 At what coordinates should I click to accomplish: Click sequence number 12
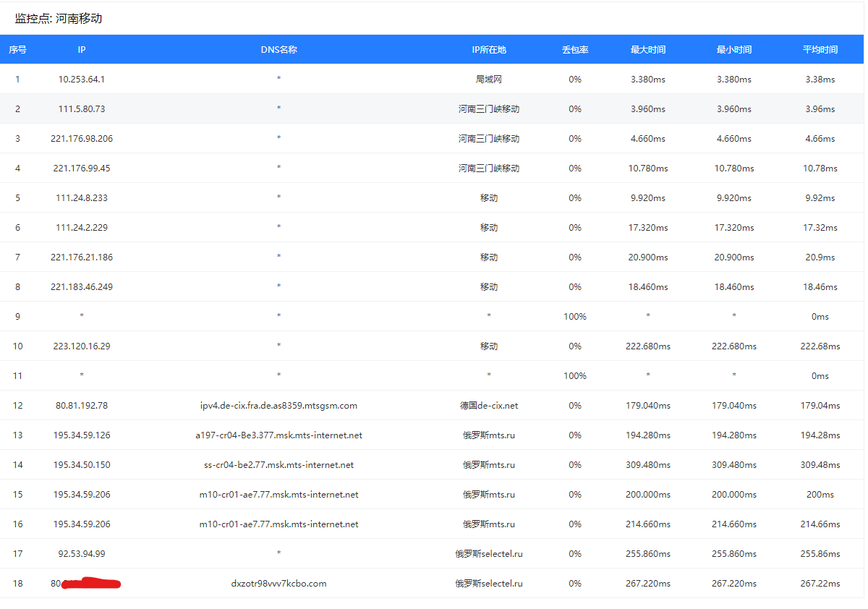click(x=18, y=406)
